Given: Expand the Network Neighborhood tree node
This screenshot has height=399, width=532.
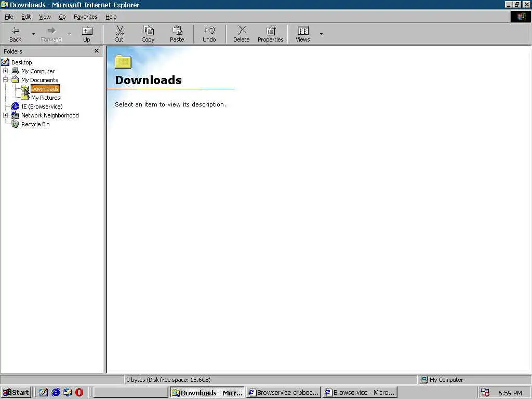Looking at the screenshot, I should coord(5,115).
